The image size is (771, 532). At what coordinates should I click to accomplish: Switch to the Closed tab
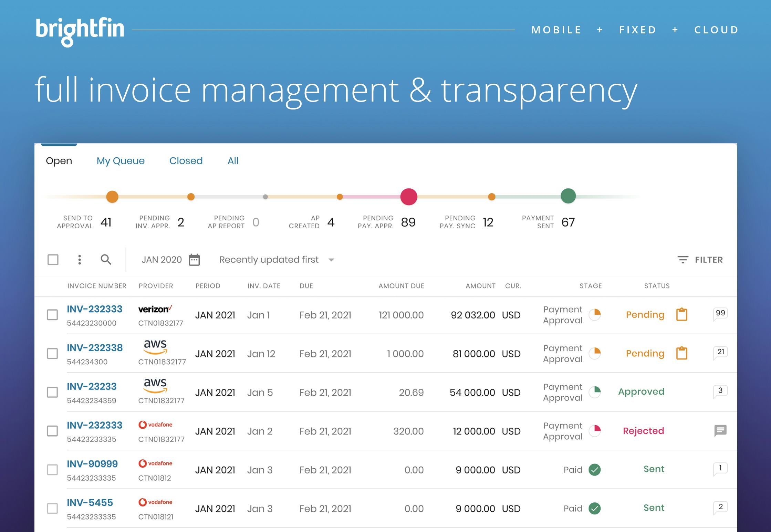(x=186, y=160)
